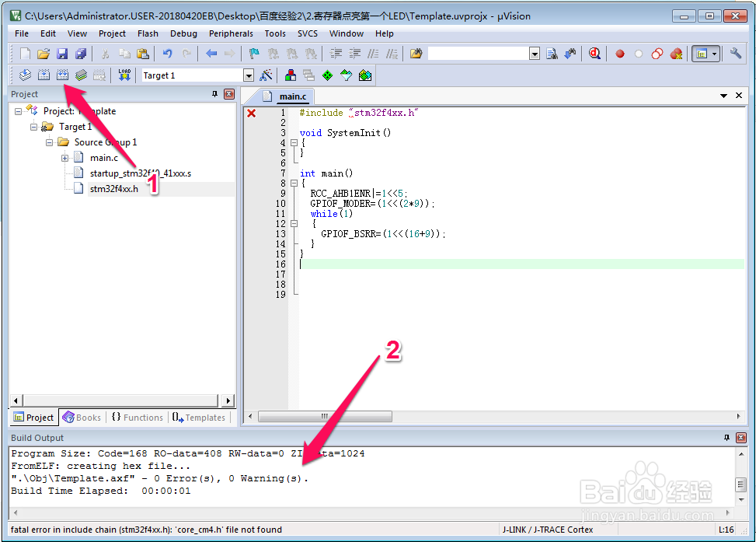Start a batch build

click(x=81, y=75)
